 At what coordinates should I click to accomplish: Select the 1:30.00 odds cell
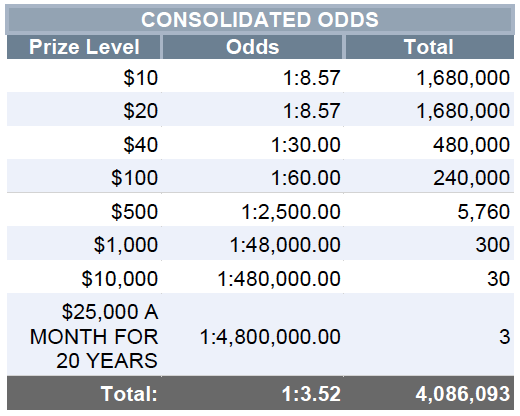point(253,145)
